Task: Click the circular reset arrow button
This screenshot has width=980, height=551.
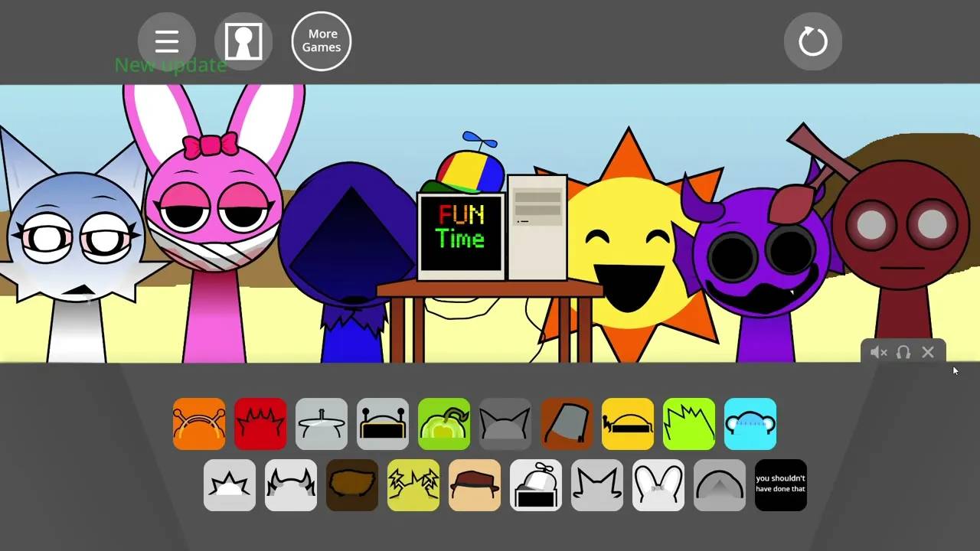Action: (813, 41)
